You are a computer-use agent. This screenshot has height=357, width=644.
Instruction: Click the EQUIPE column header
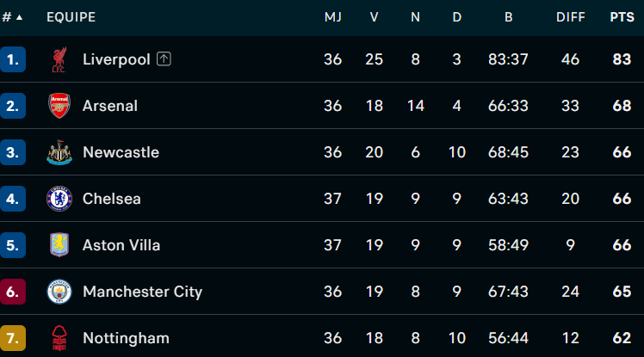pyautogui.click(x=71, y=17)
